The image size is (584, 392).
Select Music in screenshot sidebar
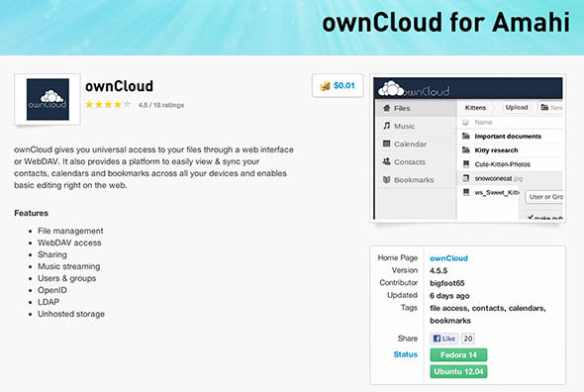pyautogui.click(x=416, y=126)
